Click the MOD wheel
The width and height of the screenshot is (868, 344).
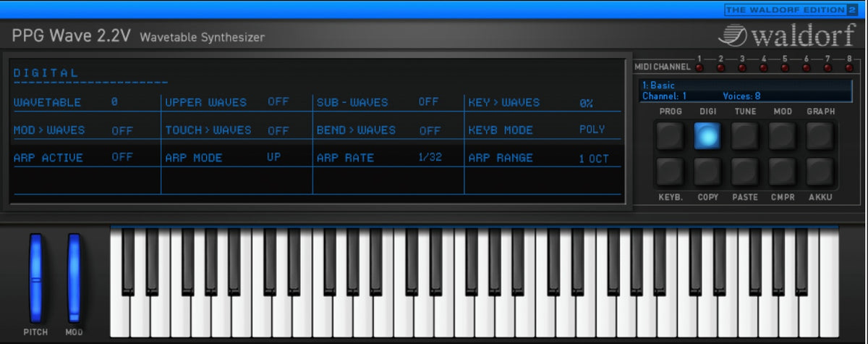(74, 277)
